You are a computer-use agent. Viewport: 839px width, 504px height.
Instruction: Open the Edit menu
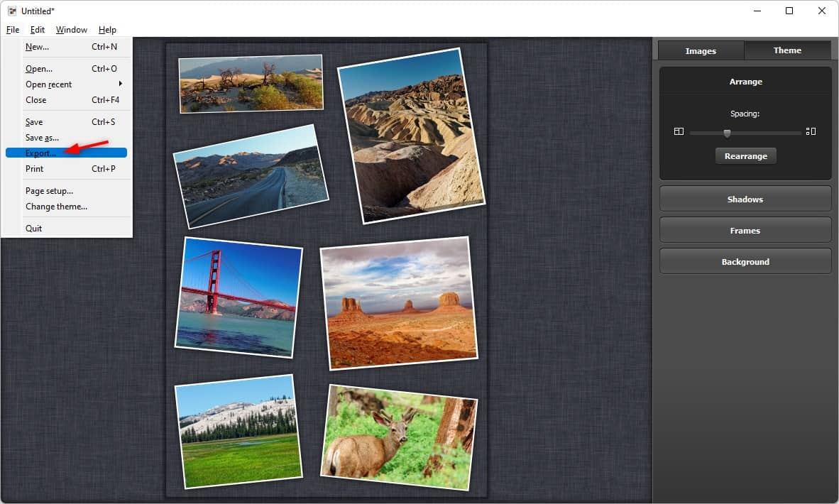pos(38,30)
